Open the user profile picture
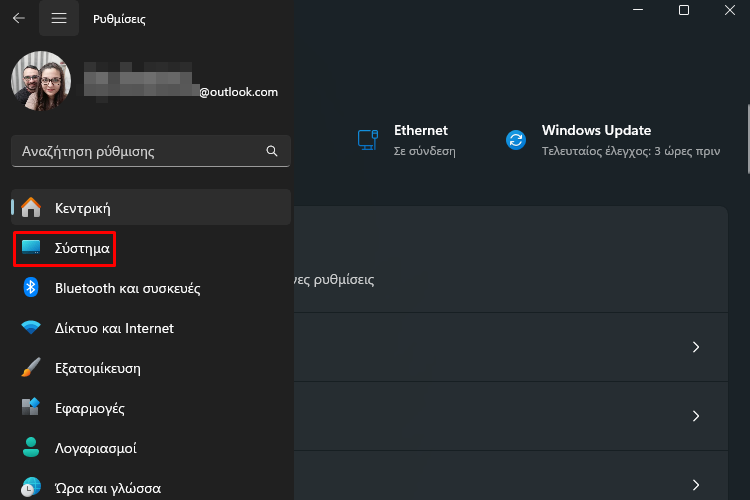 click(41, 81)
